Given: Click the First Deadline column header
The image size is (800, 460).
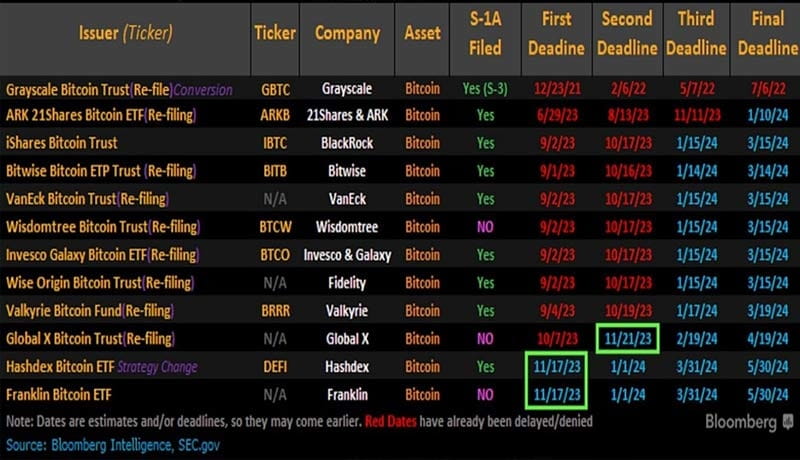Looking at the screenshot, I should [x=557, y=33].
